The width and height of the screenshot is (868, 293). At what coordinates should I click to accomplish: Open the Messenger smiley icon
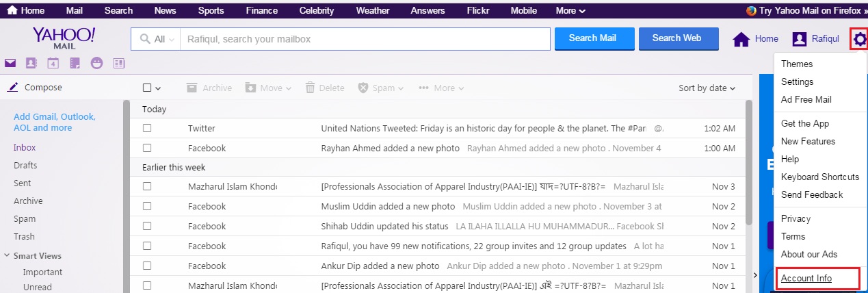pos(96,63)
